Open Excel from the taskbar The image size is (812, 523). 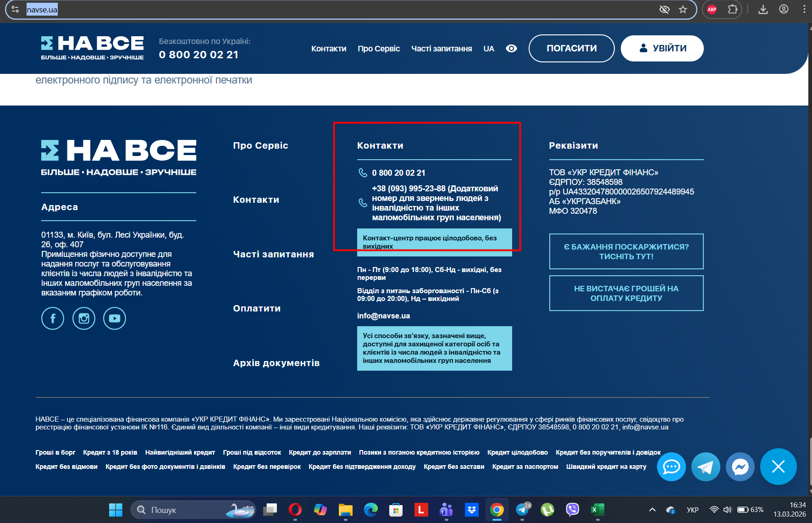coord(597,510)
